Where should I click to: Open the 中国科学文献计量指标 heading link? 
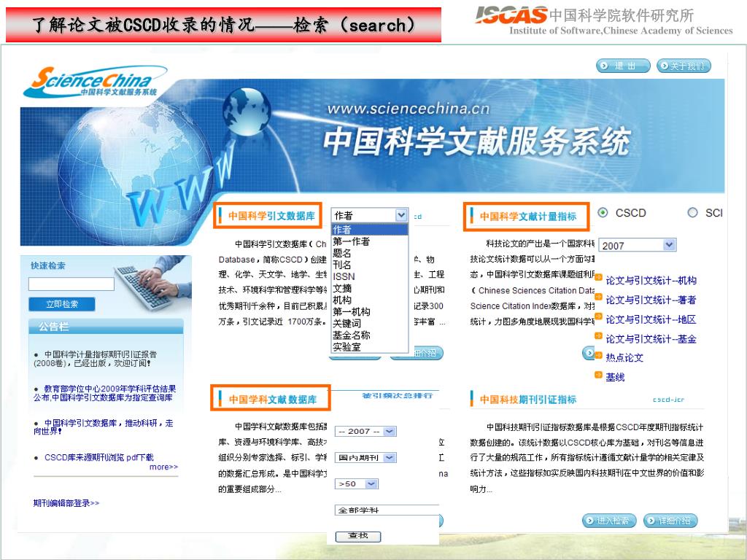click(x=528, y=217)
